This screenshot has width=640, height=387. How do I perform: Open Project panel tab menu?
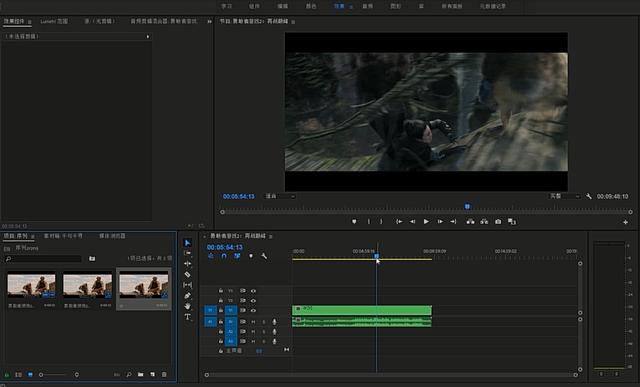(x=32, y=236)
